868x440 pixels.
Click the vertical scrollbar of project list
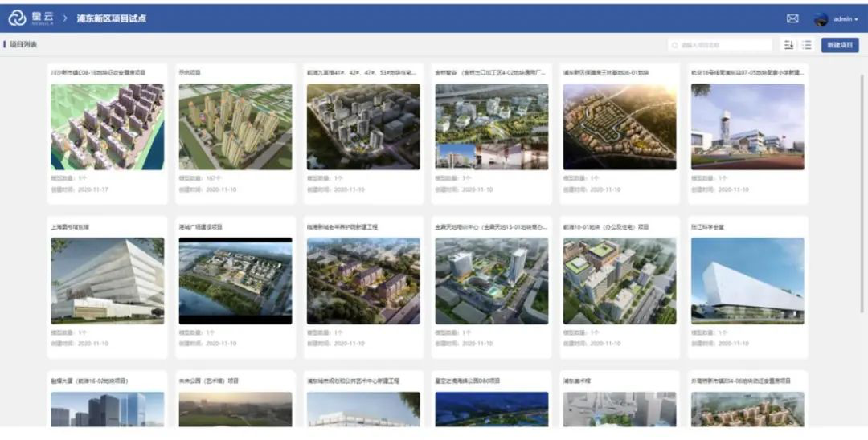click(862, 194)
